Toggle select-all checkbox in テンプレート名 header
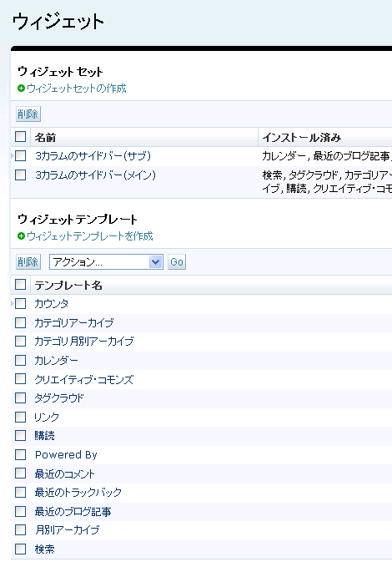The image size is (392, 567). pyautogui.click(x=21, y=285)
